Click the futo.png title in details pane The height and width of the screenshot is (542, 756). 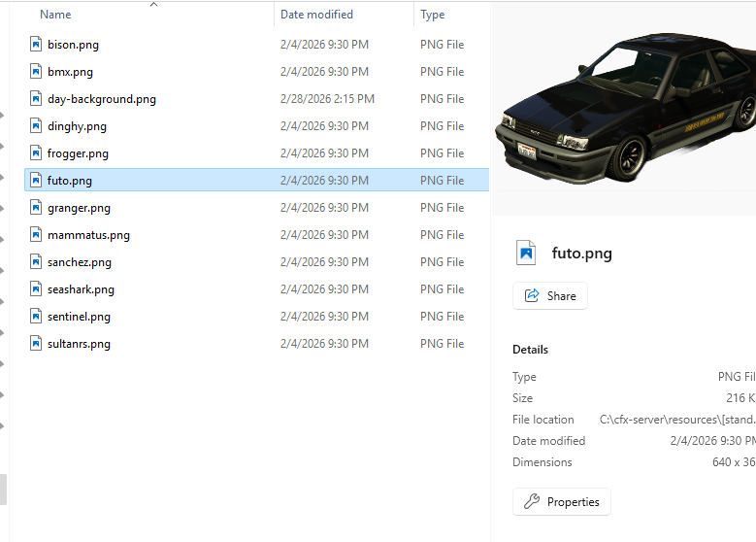582,253
